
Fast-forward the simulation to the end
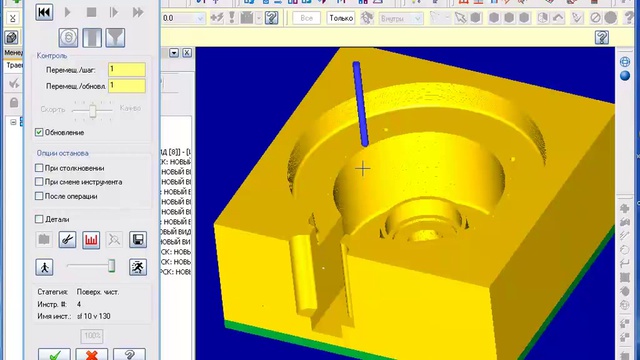(x=138, y=12)
